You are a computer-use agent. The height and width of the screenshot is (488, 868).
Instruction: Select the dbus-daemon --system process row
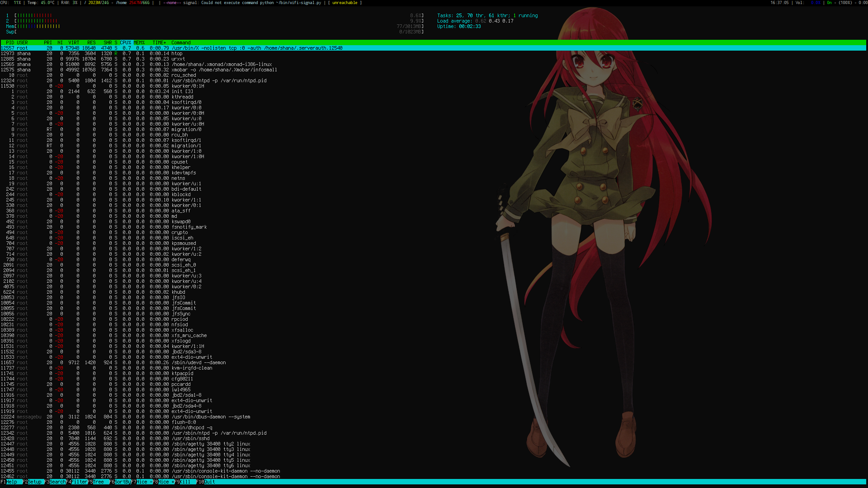[433, 417]
